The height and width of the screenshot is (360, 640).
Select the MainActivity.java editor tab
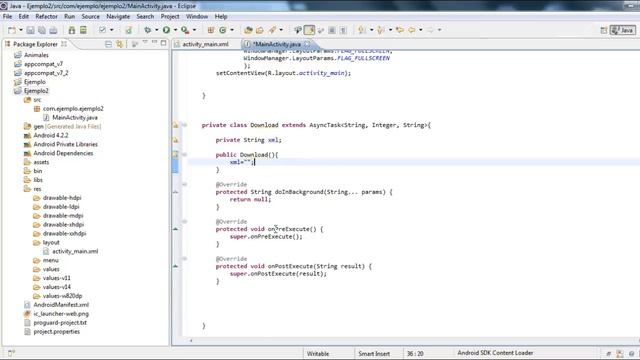click(x=276, y=44)
